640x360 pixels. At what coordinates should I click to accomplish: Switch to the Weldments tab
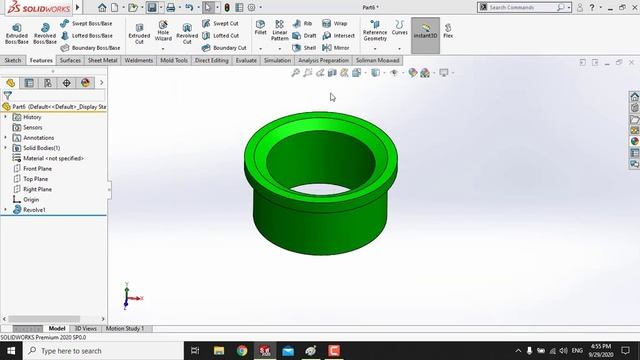(x=139, y=60)
